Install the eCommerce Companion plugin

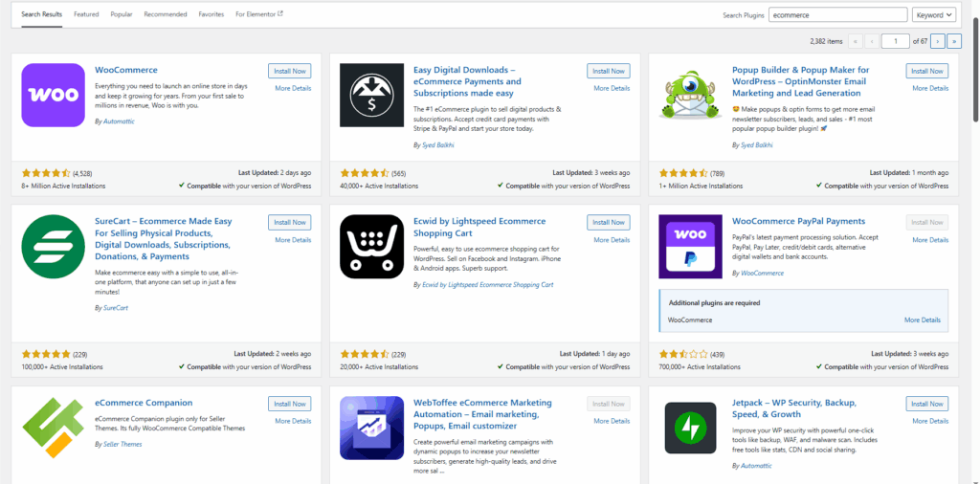pyautogui.click(x=289, y=404)
